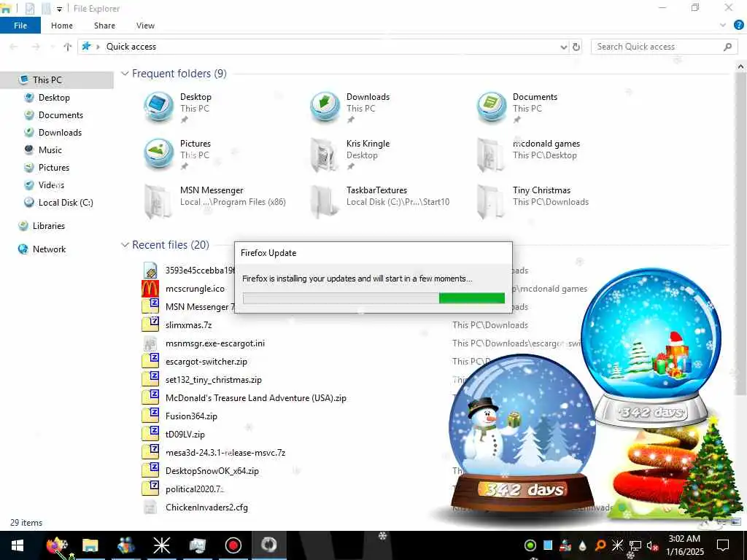Click the muted volume tray icon
Screen dimensions: 747x560
tap(652, 545)
